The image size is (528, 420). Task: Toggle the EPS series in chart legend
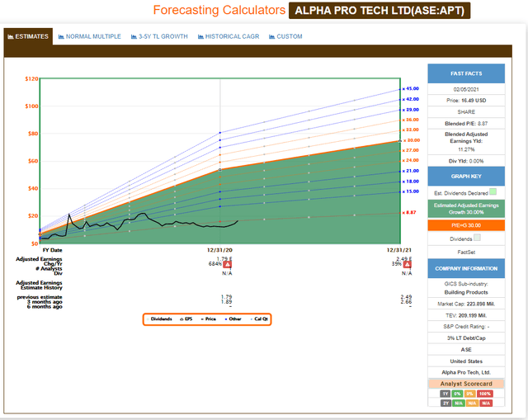pyautogui.click(x=186, y=319)
